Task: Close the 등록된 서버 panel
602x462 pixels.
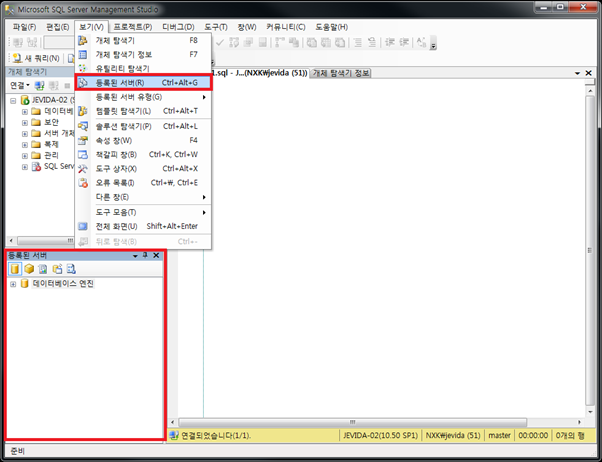Action: click(156, 255)
